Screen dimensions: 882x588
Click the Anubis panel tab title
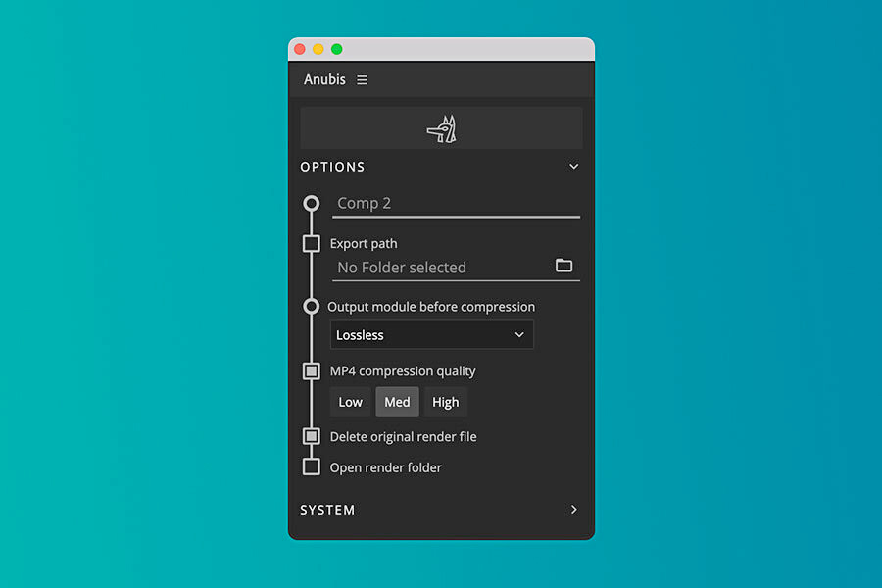(x=324, y=80)
